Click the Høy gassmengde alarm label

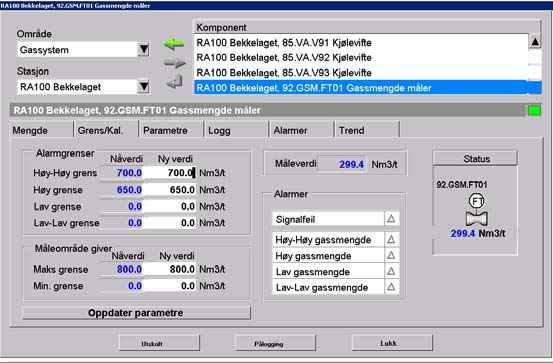coord(313,256)
